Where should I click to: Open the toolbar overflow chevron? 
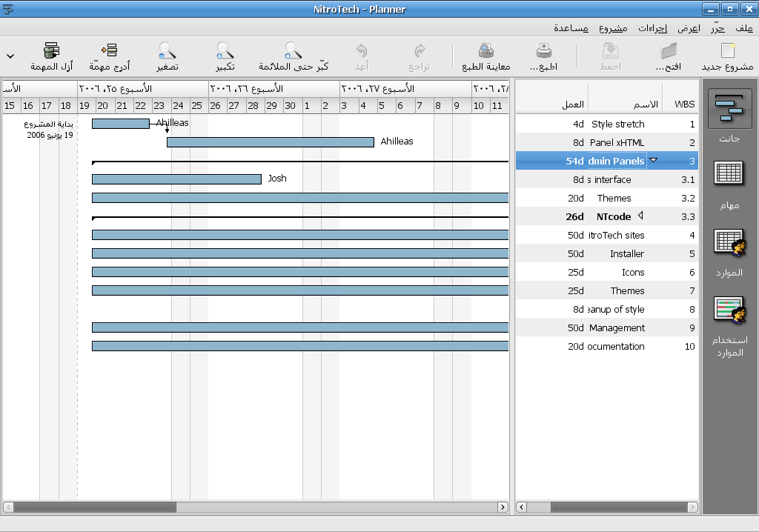pyautogui.click(x=10, y=56)
